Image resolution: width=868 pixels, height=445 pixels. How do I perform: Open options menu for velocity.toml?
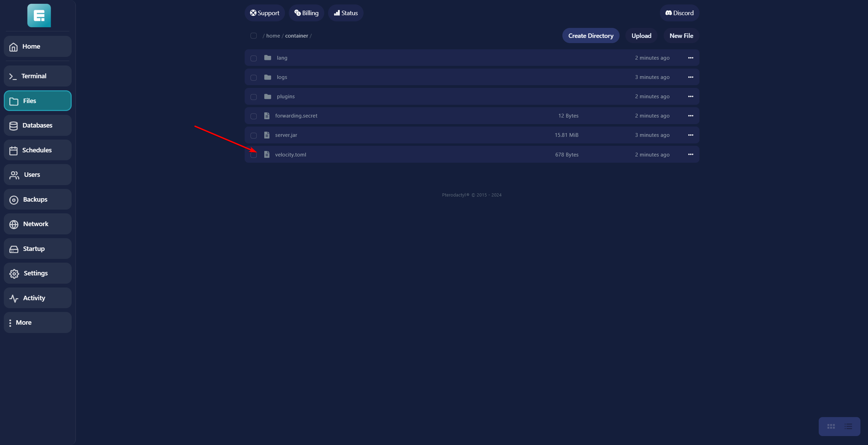[x=691, y=154]
